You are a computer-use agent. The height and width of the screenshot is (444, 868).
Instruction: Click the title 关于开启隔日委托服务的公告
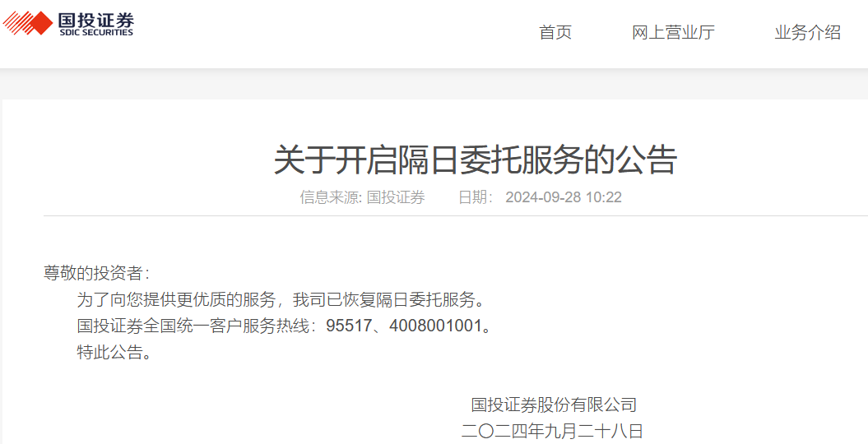(476, 160)
